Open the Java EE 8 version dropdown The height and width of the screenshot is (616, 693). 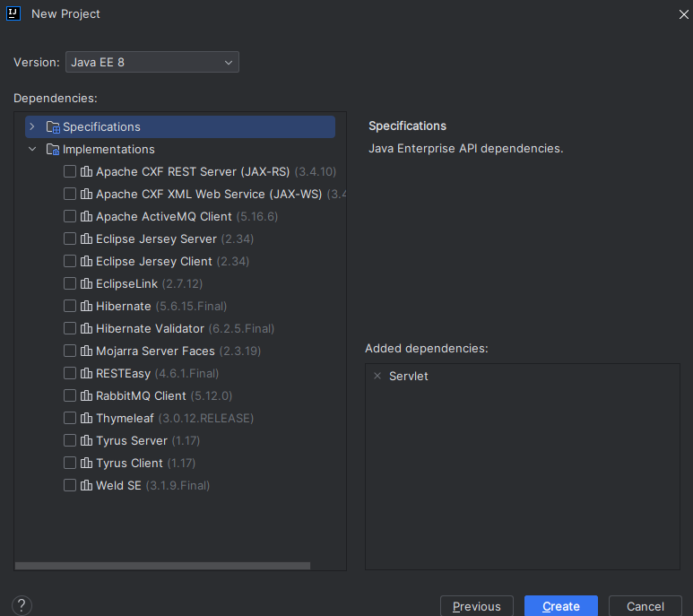coord(152,62)
